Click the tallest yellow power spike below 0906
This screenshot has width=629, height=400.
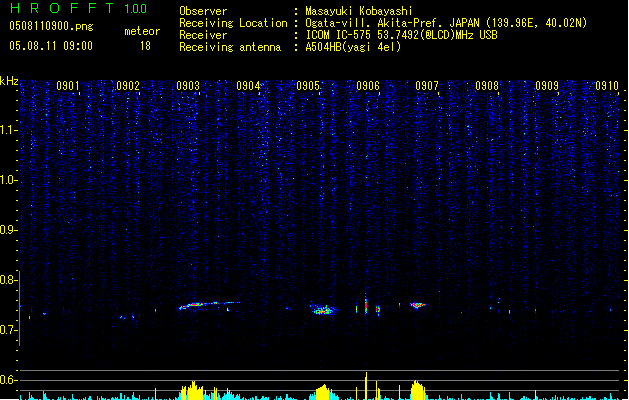366,386
